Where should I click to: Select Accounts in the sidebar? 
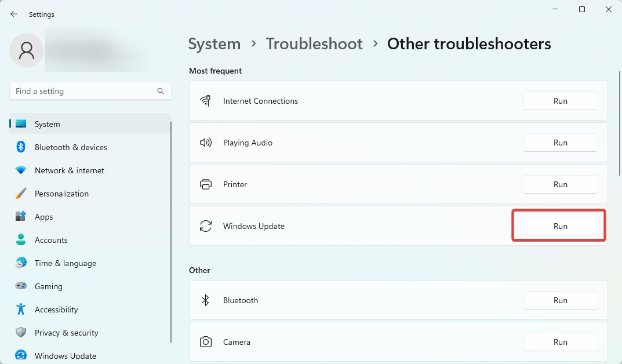51,240
